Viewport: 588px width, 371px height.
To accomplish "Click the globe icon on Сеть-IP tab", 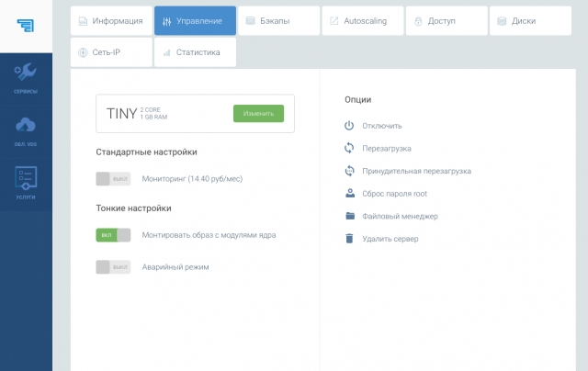I will pyautogui.click(x=83, y=52).
